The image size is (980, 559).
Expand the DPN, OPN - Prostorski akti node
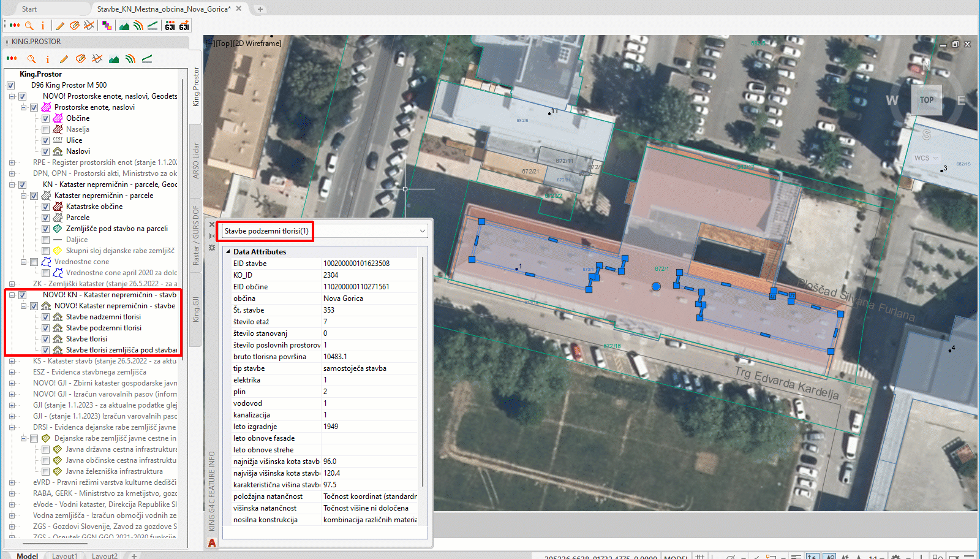(12, 173)
